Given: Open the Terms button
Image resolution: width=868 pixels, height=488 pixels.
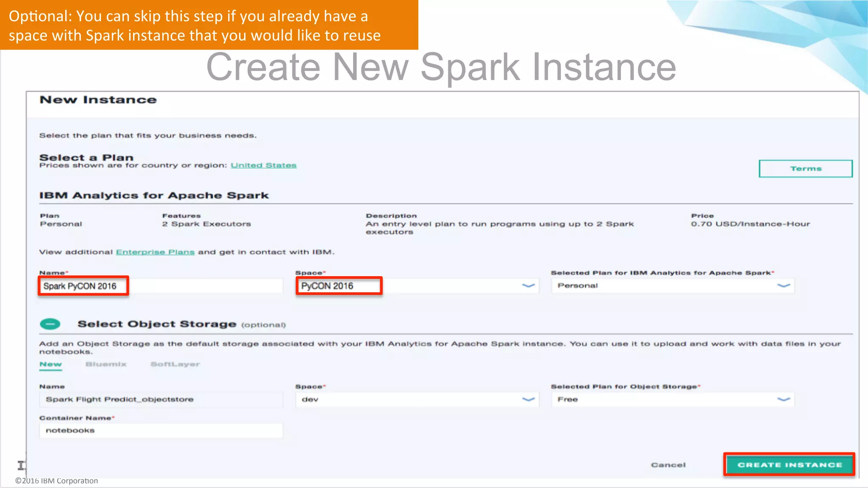Looking at the screenshot, I should 805,169.
